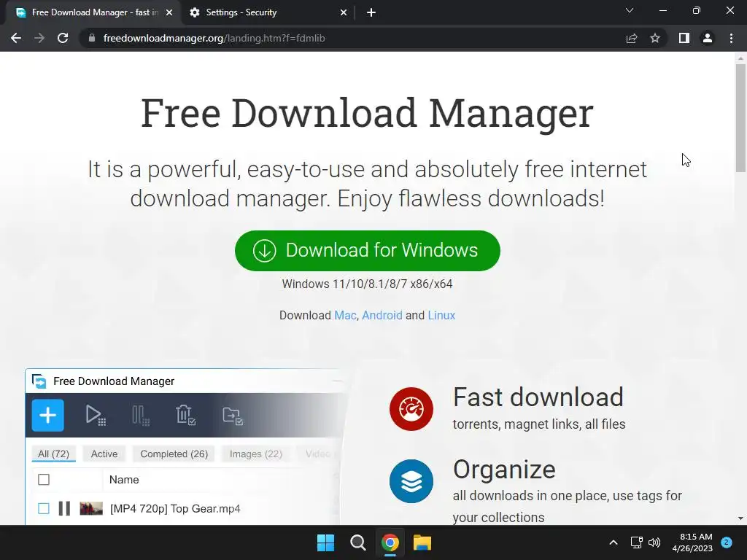Screen dimensions: 747x560
Task: Click the page vertical scrollbar thumb
Action: tap(740, 117)
